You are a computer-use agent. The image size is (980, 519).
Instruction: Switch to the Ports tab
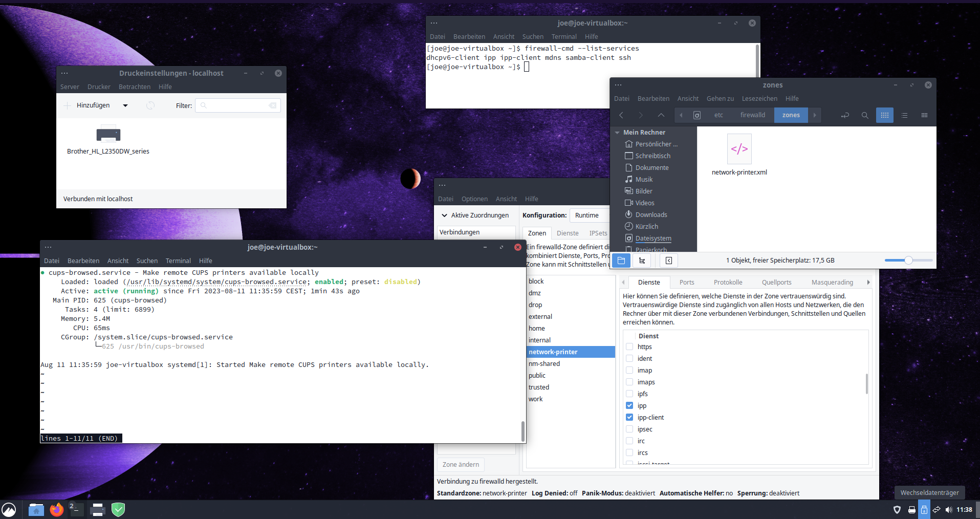[687, 282]
